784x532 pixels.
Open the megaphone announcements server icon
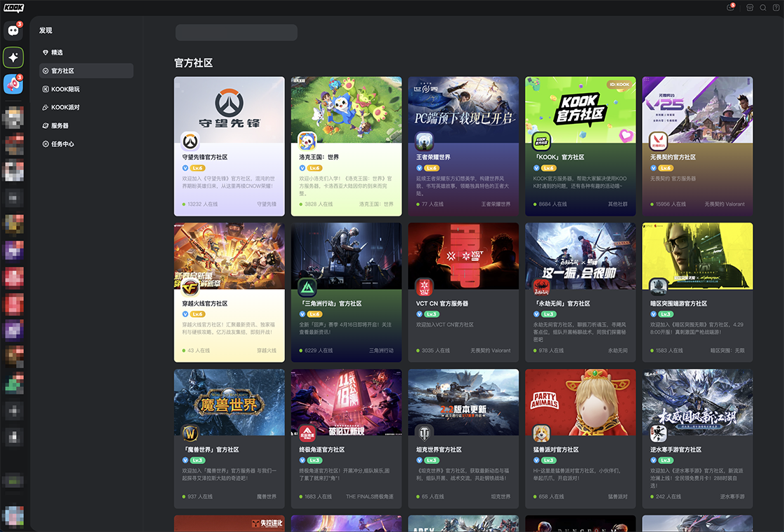13,84
